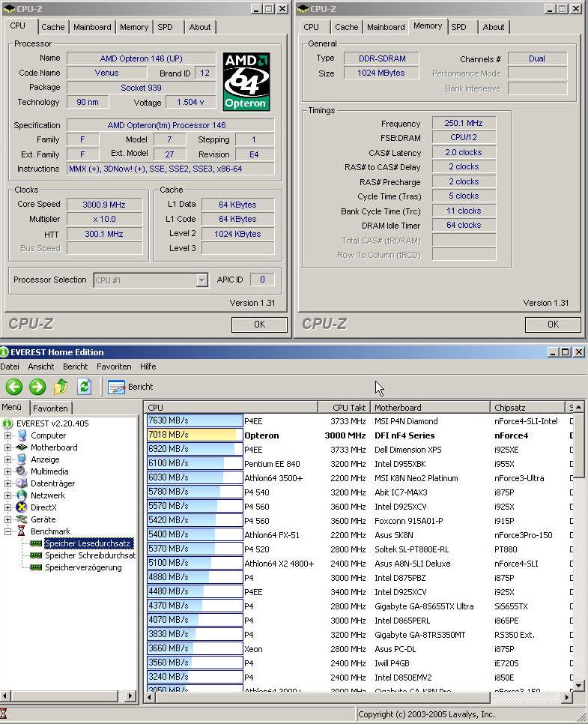Sort by Motherboard column header
This screenshot has height=724, width=588.
(430, 408)
